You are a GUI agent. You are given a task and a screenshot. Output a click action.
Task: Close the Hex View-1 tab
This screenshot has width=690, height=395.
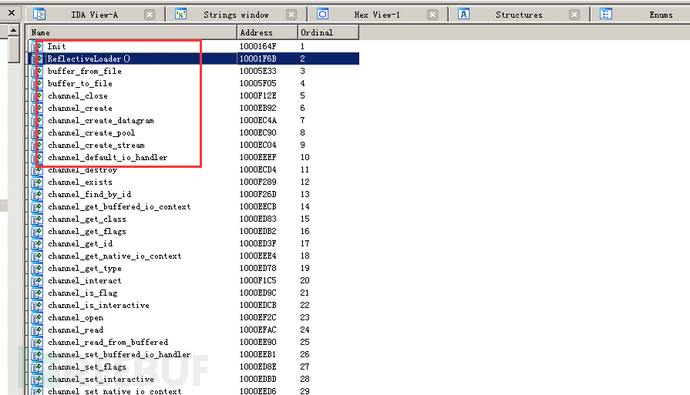[x=433, y=15]
